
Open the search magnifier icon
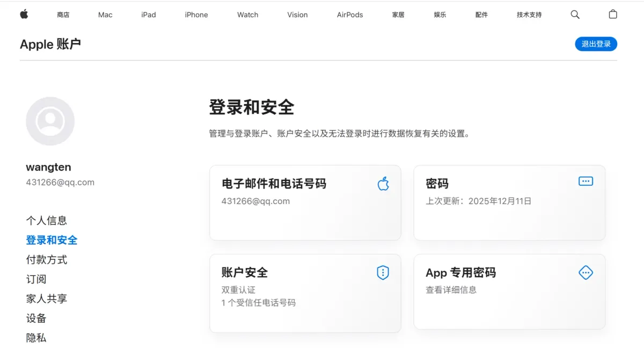pyautogui.click(x=575, y=14)
